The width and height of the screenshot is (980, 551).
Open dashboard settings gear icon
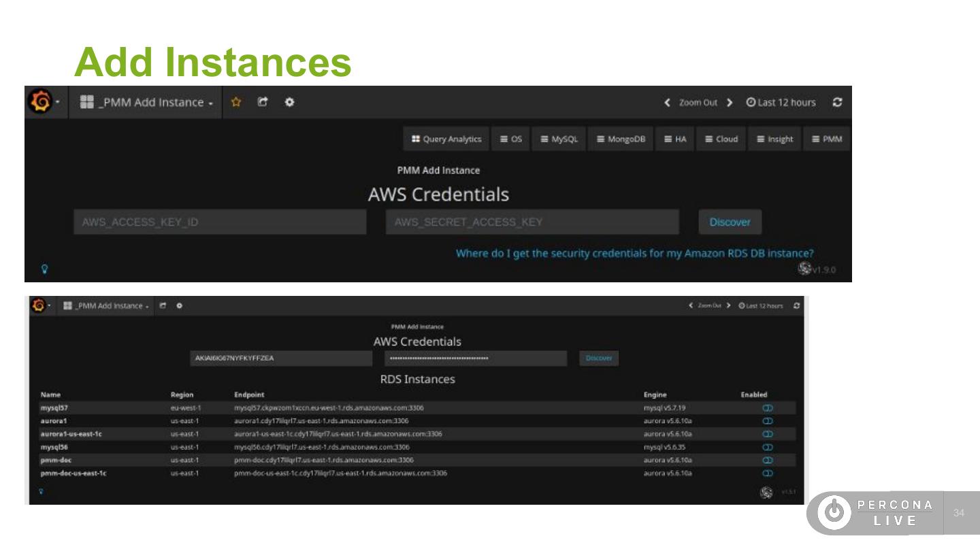(x=289, y=102)
